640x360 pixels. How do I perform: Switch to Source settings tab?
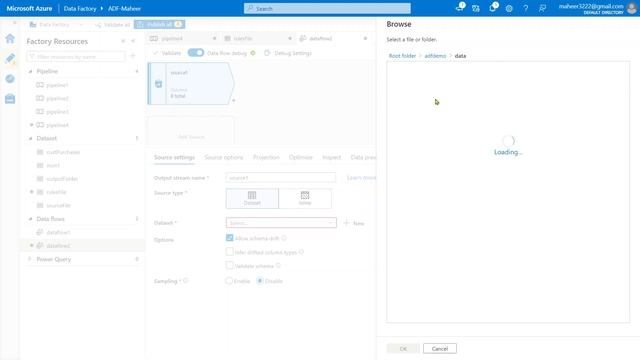(x=174, y=157)
